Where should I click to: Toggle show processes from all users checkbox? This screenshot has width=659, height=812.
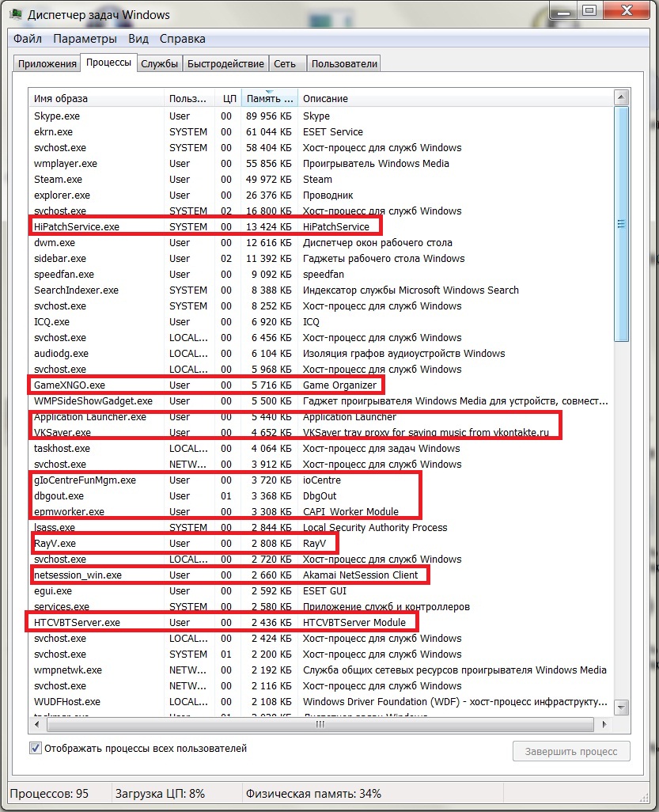coord(35,749)
